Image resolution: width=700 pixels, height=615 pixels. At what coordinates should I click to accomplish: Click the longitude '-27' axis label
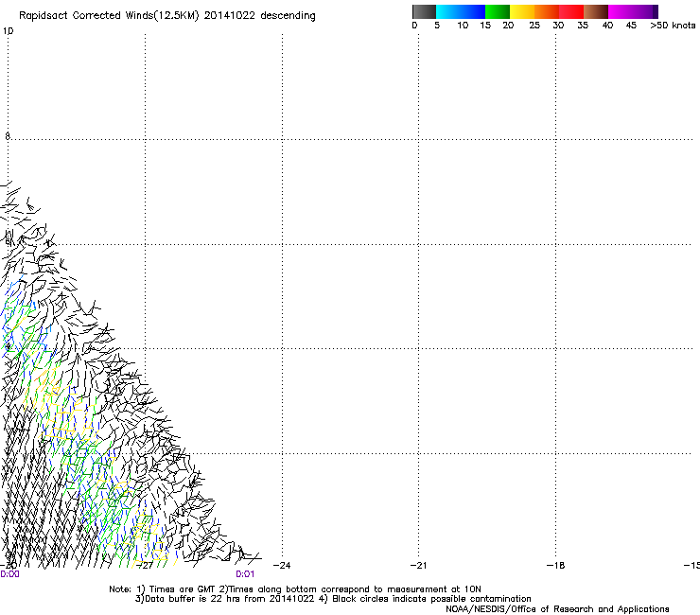point(145,566)
